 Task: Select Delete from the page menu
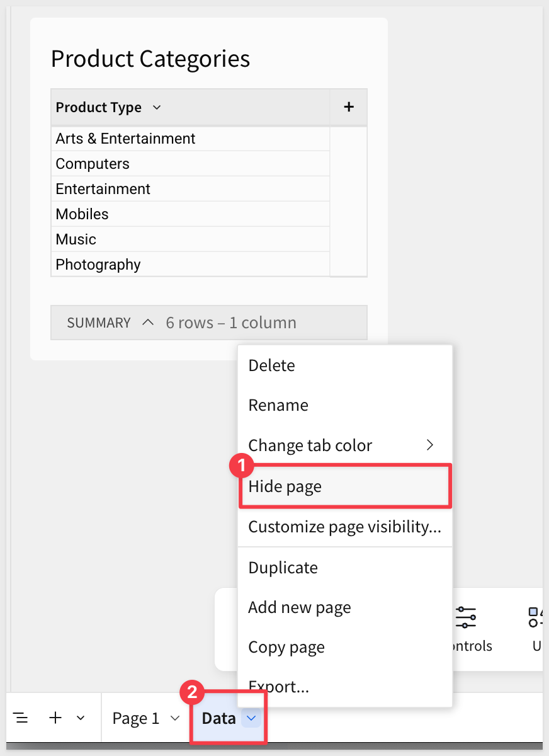click(271, 365)
